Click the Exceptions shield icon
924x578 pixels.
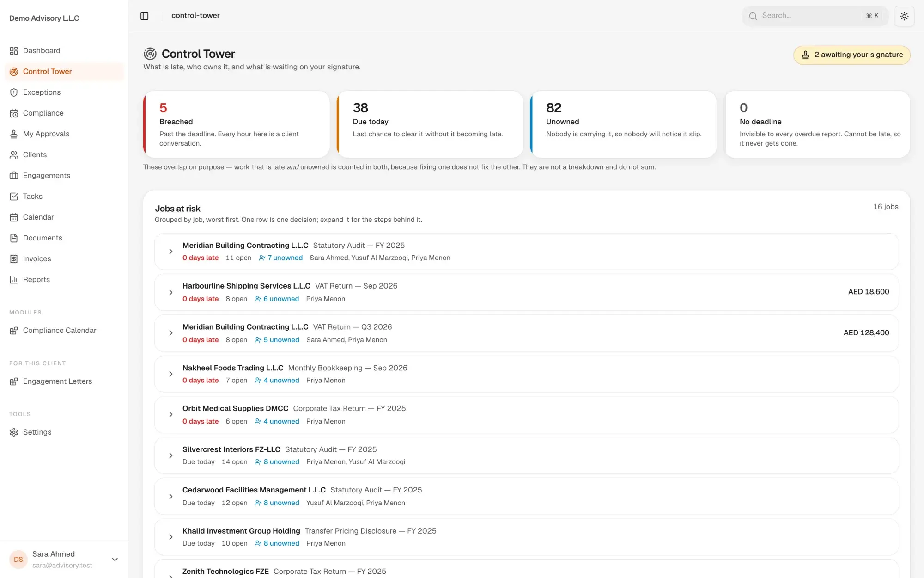pos(14,92)
